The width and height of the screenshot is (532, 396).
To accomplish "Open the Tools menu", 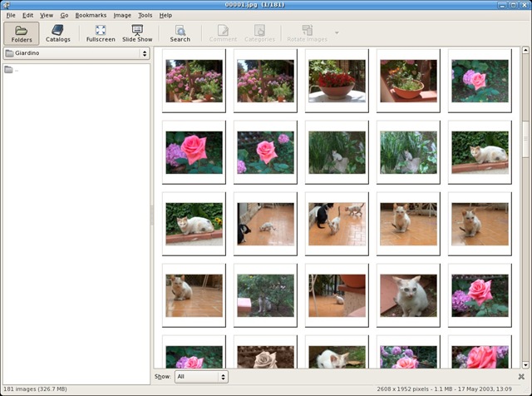I will pos(145,15).
